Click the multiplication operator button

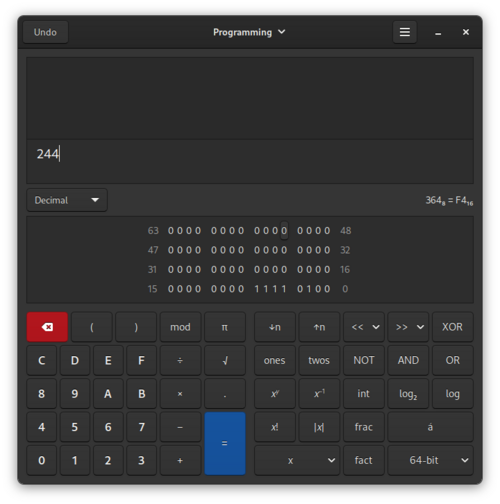pyautogui.click(x=180, y=394)
